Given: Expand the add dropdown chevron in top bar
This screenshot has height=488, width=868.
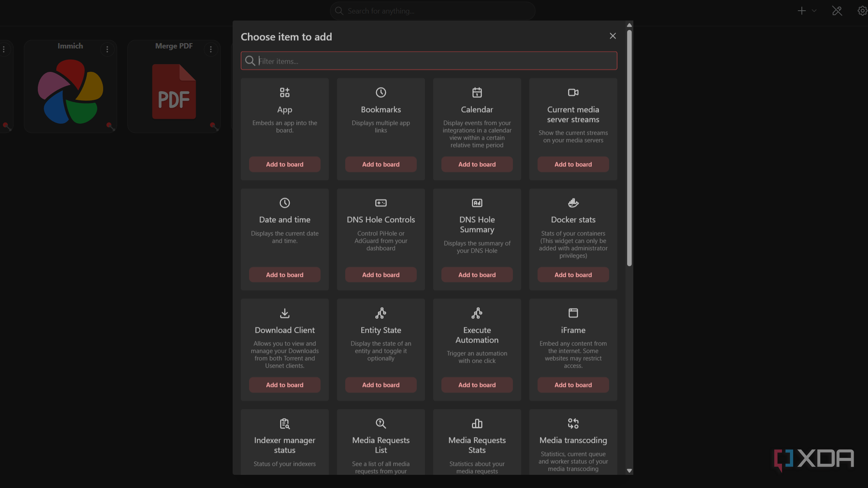Looking at the screenshot, I should 814,11.
